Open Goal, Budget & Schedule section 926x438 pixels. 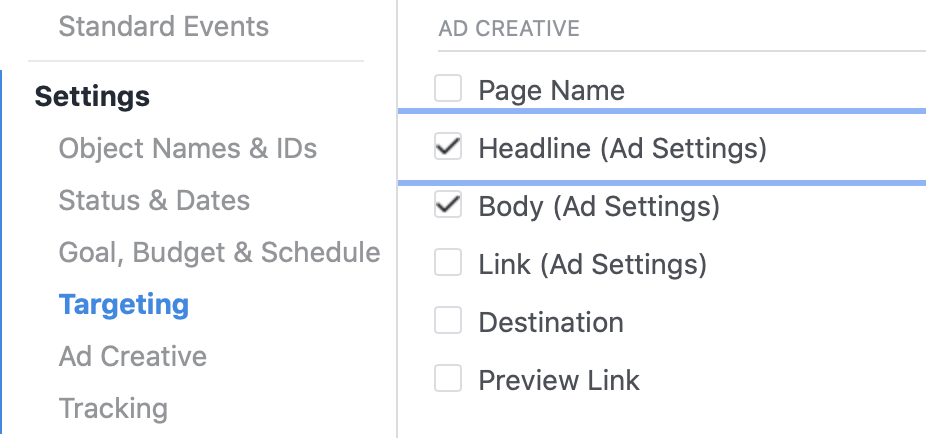coord(219,252)
